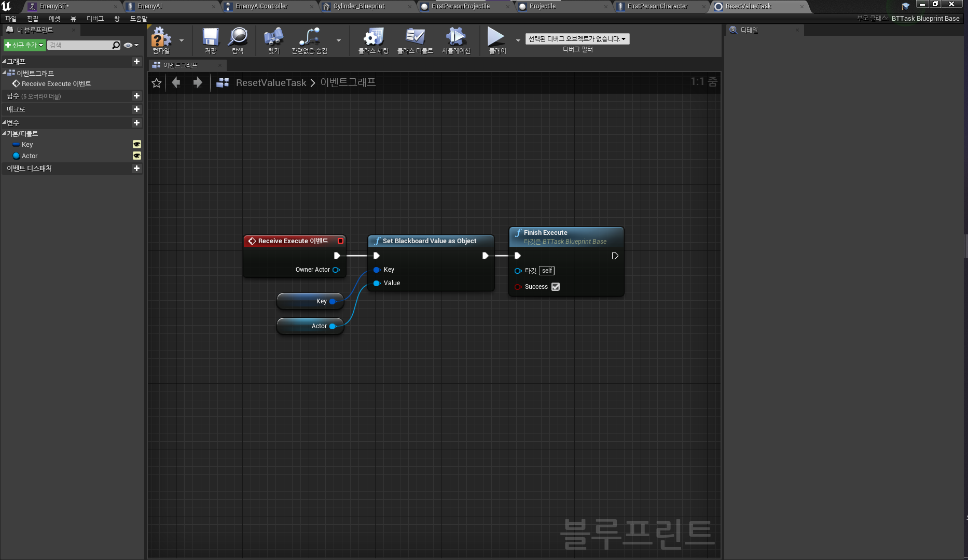Click the Play (플레이) button
This screenshot has width=968, height=560.
point(497,40)
